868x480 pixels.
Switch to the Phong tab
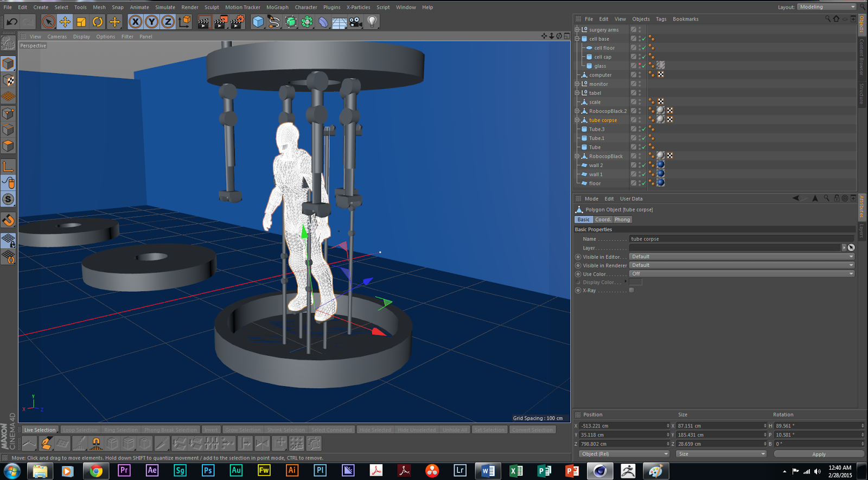point(622,220)
